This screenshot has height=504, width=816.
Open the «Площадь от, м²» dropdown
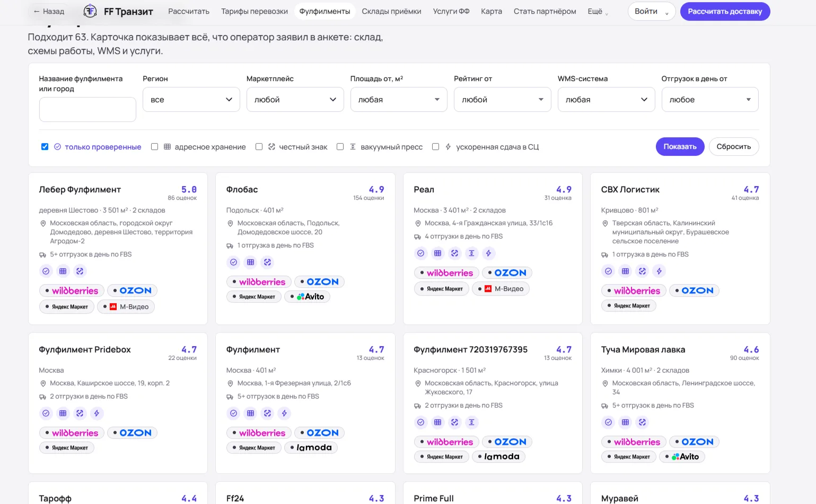399,100
